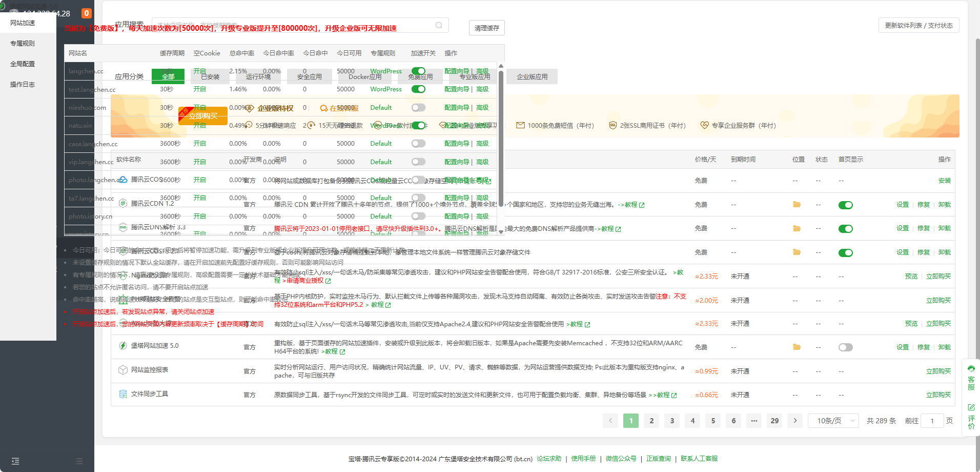Viewport: 980px width, 472px height.
Task: Click 卸载 for 堡塔网站加速 5.0
Action: click(x=945, y=347)
